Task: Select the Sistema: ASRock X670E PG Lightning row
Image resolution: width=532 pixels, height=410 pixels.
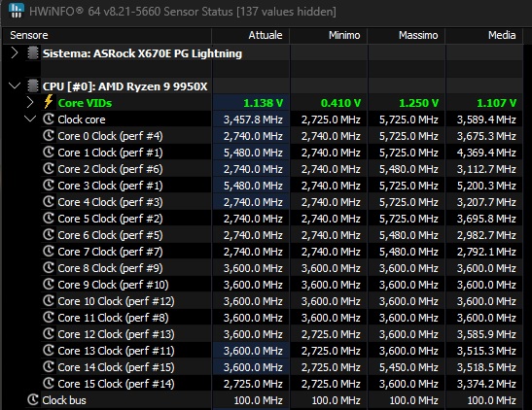Action: 142,53
